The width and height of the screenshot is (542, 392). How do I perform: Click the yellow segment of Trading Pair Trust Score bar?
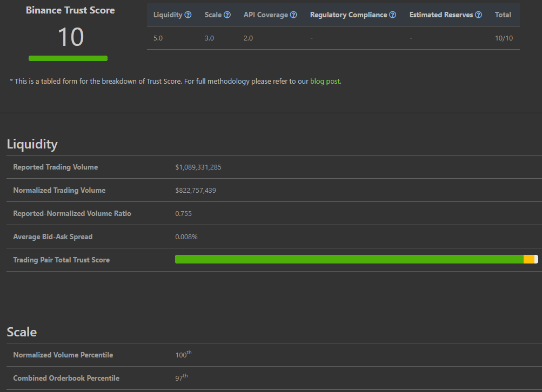coord(528,259)
